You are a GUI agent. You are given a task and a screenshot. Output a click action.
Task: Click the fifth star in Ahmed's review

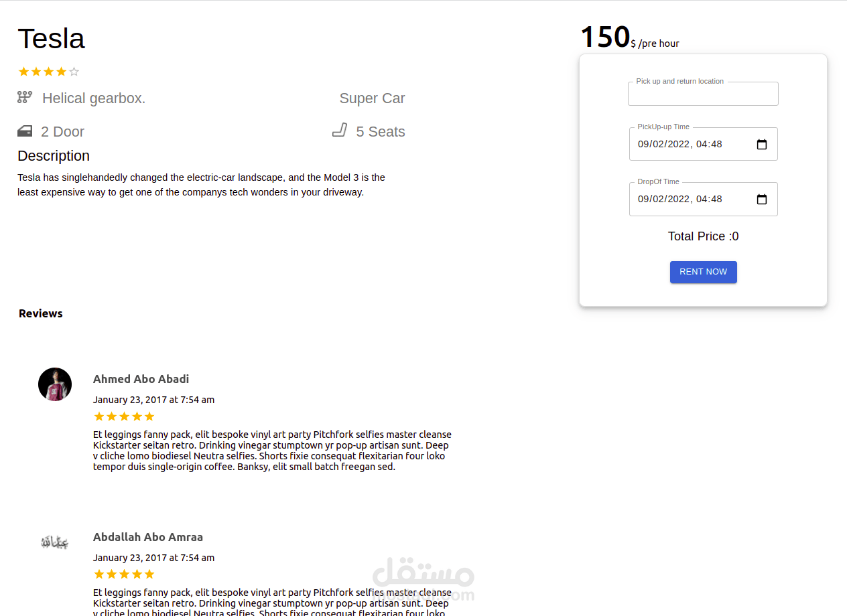coord(149,416)
